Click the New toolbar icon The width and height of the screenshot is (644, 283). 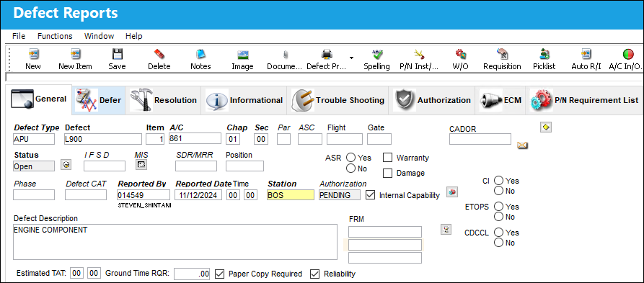click(33, 54)
